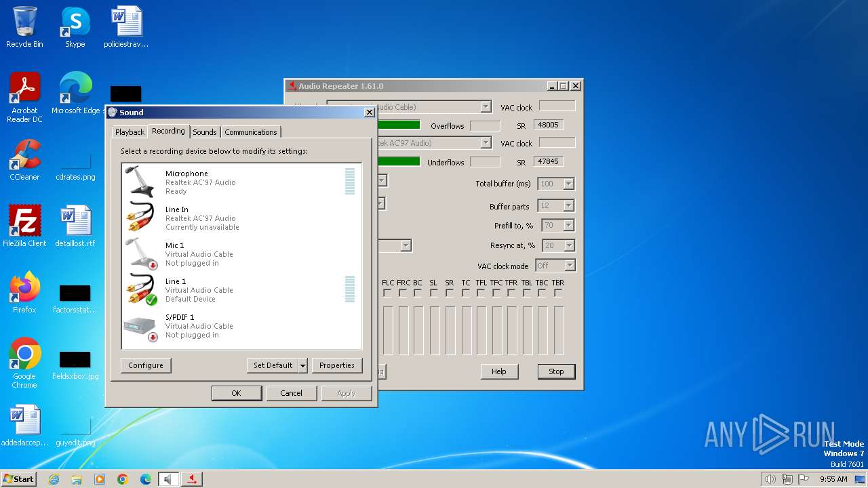Image resolution: width=868 pixels, height=488 pixels.
Task: Open Acrobat Reader DC shortcut
Action: coord(24,98)
